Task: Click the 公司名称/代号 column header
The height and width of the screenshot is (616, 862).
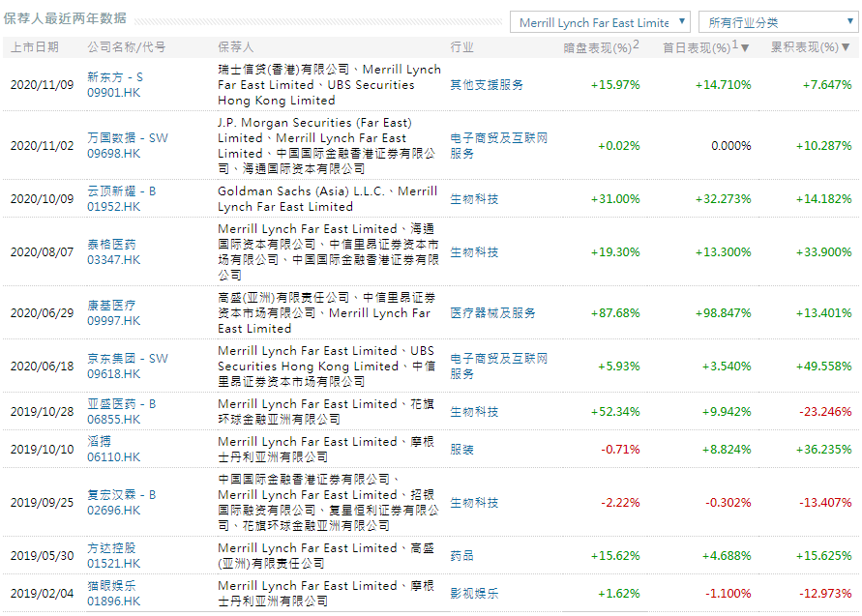Action: 127,47
